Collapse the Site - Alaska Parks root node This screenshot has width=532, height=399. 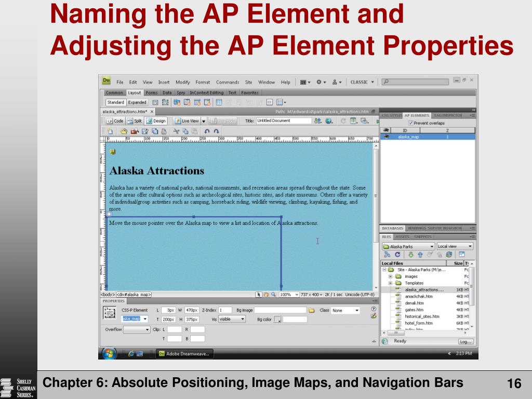point(384,270)
